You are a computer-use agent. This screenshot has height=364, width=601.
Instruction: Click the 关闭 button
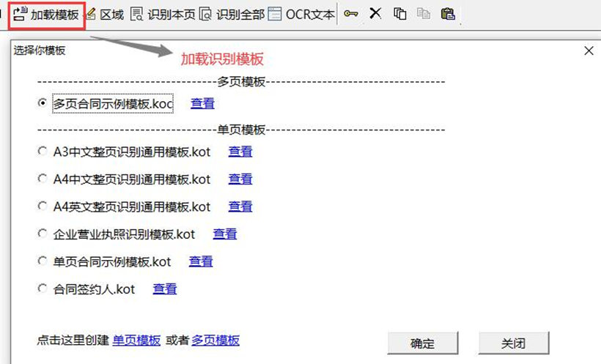[514, 343]
